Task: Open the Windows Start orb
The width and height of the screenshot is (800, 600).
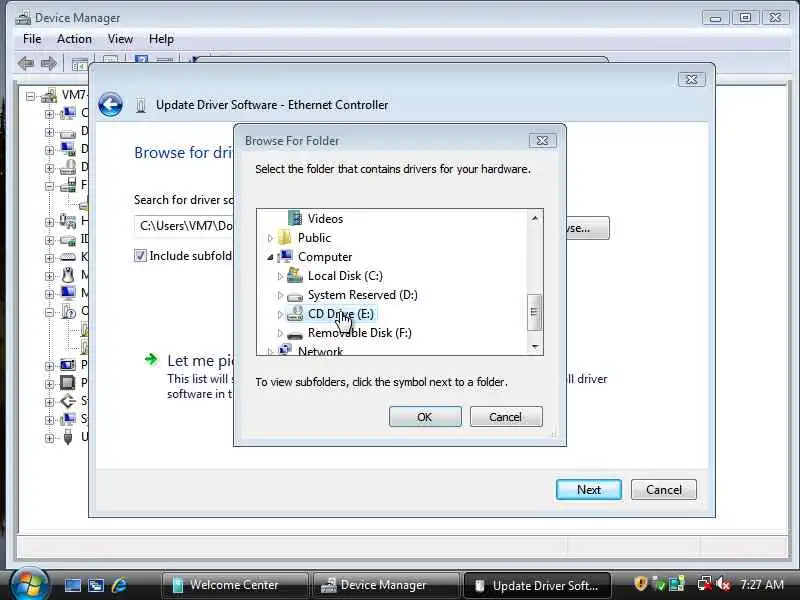Action: click(x=29, y=584)
